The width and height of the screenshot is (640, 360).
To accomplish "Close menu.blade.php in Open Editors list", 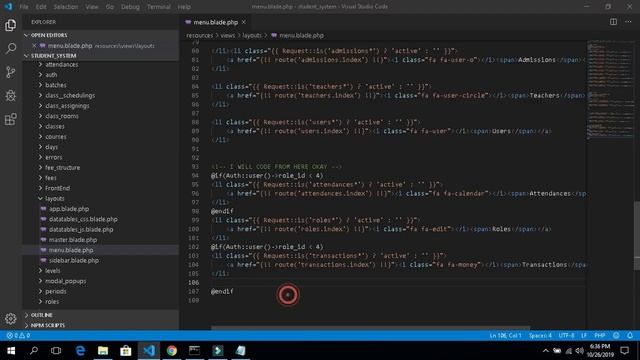I will point(34,46).
